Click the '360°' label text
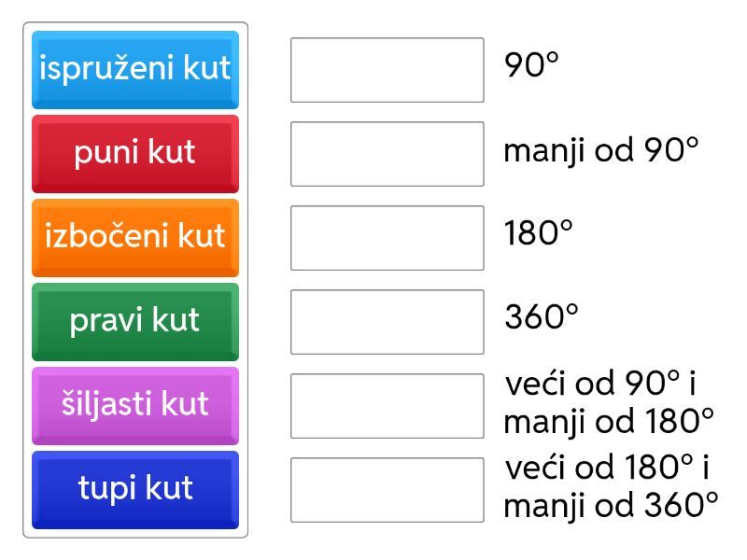The width and height of the screenshot is (747, 560). (x=542, y=317)
